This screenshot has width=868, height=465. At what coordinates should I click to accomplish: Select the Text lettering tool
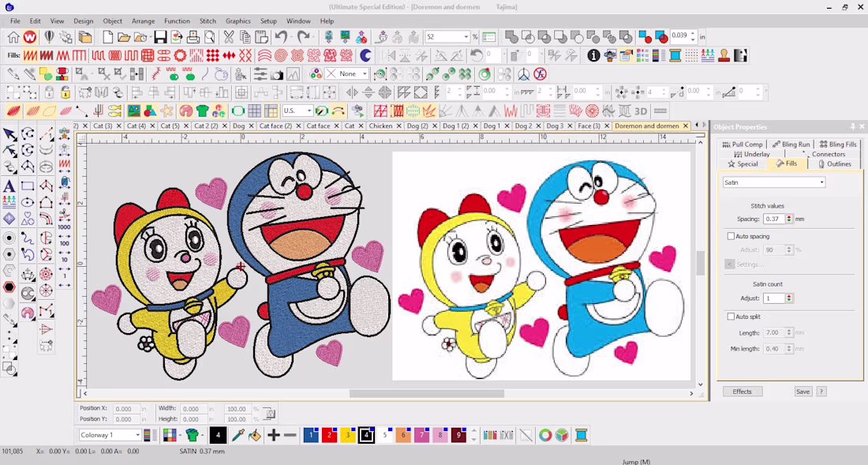coord(9,186)
